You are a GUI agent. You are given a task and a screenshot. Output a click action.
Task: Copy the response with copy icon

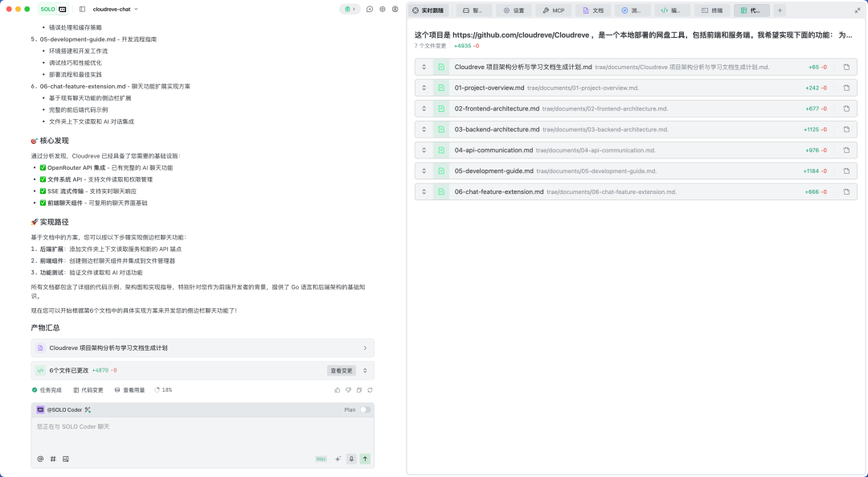tap(359, 390)
